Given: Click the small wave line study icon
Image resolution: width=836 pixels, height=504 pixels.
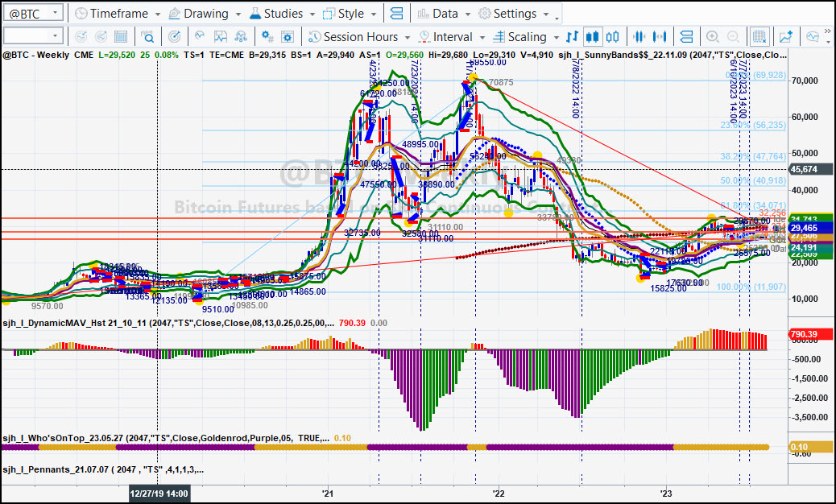Looking at the screenshot, I should point(200,37).
